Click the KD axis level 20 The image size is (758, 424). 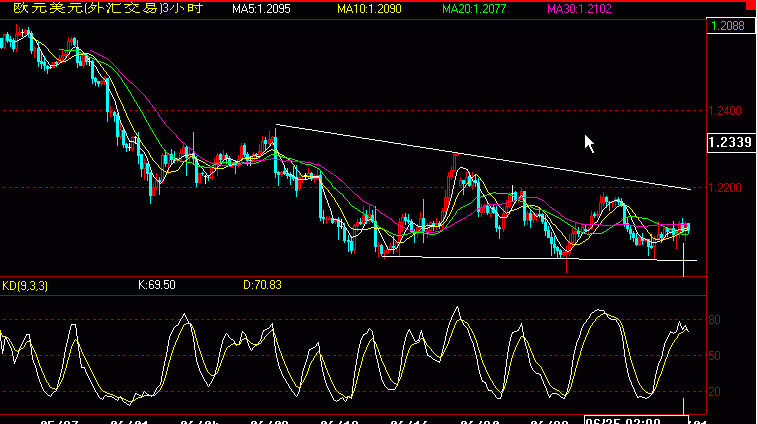pyautogui.click(x=714, y=392)
